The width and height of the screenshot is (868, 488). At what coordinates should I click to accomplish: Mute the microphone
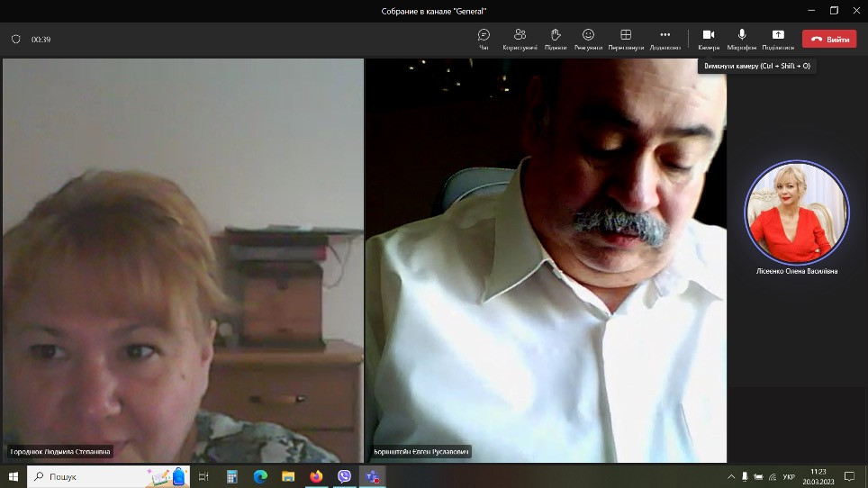click(x=742, y=40)
